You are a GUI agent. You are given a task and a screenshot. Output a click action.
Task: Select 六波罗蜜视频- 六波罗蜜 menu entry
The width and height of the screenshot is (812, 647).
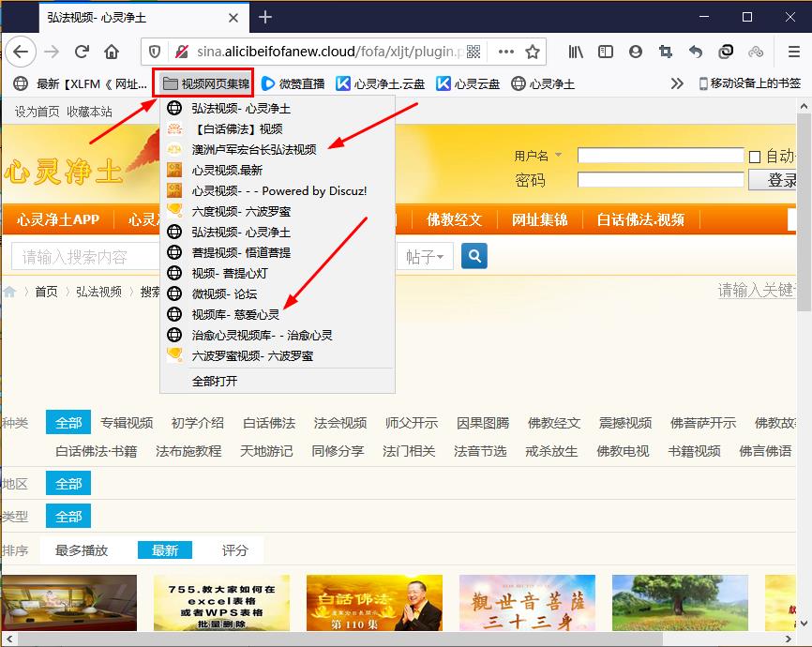click(x=277, y=356)
